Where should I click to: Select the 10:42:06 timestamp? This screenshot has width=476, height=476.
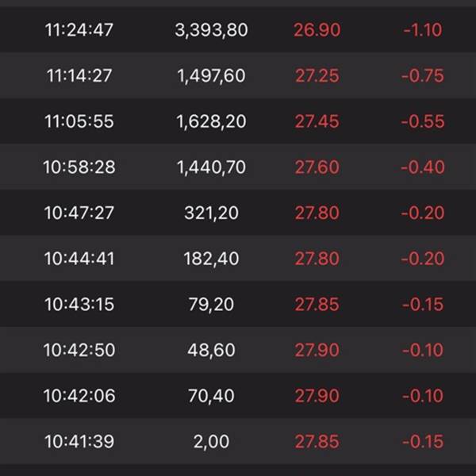tap(79, 396)
